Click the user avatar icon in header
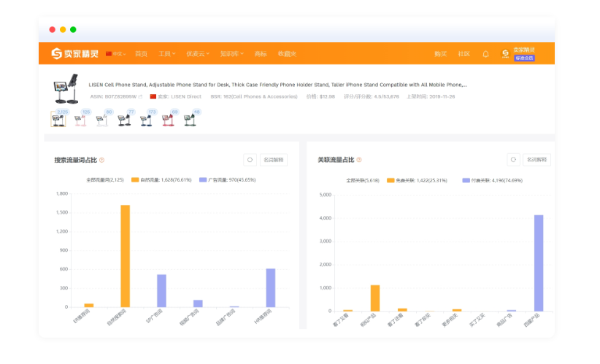This screenshot has height=364, width=600. [505, 54]
